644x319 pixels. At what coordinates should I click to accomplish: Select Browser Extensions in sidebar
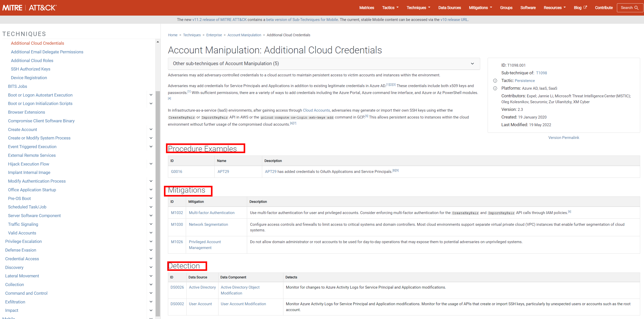(26, 112)
